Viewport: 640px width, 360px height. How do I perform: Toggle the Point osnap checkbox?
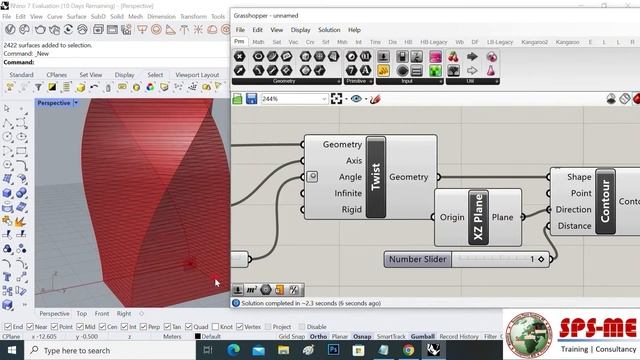pyautogui.click(x=54, y=327)
